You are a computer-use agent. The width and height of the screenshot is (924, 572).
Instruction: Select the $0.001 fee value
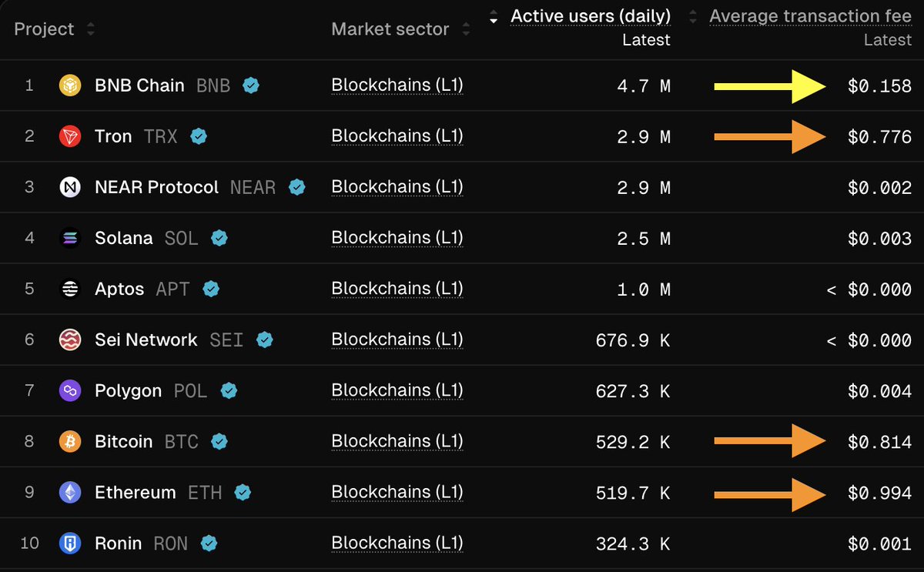pyautogui.click(x=879, y=544)
